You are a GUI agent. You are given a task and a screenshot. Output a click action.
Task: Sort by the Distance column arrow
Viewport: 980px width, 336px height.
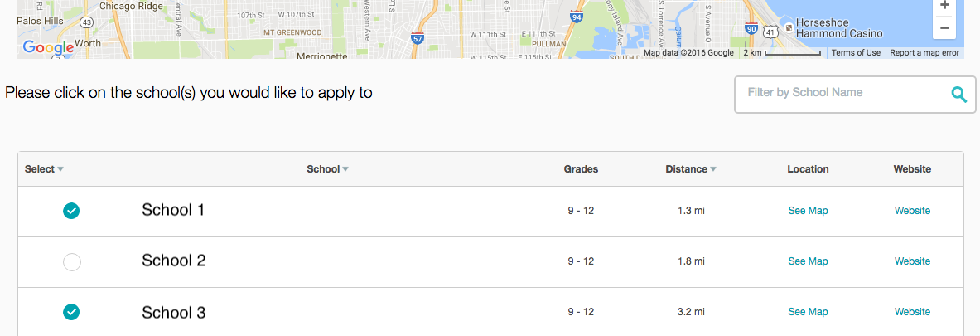(x=713, y=169)
